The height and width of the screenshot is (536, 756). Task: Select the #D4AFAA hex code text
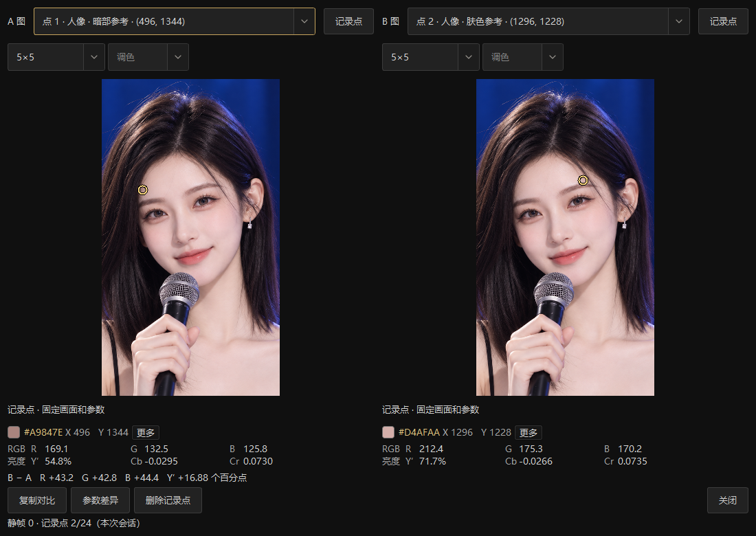point(419,432)
